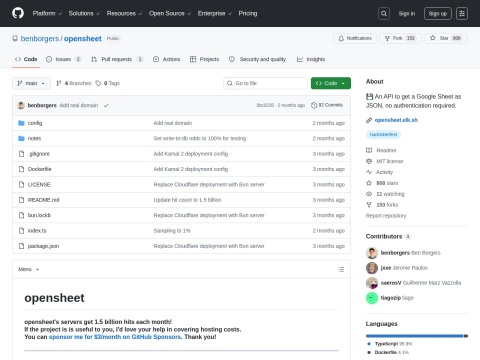Open the .gitignore file
This screenshot has height=360, width=480.
tap(39, 154)
